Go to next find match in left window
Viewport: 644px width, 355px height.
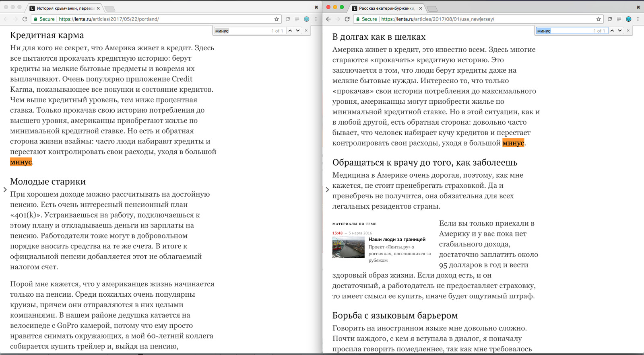coord(298,31)
